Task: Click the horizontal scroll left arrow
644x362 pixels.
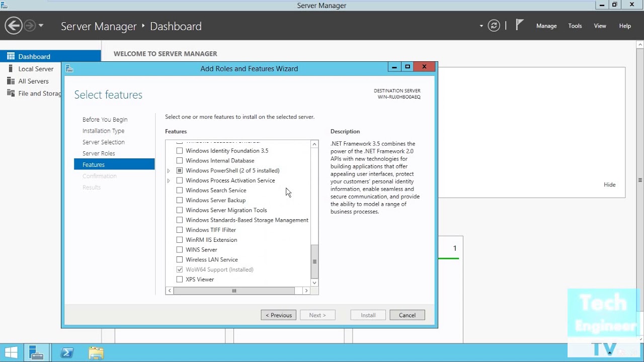Action: (170, 291)
